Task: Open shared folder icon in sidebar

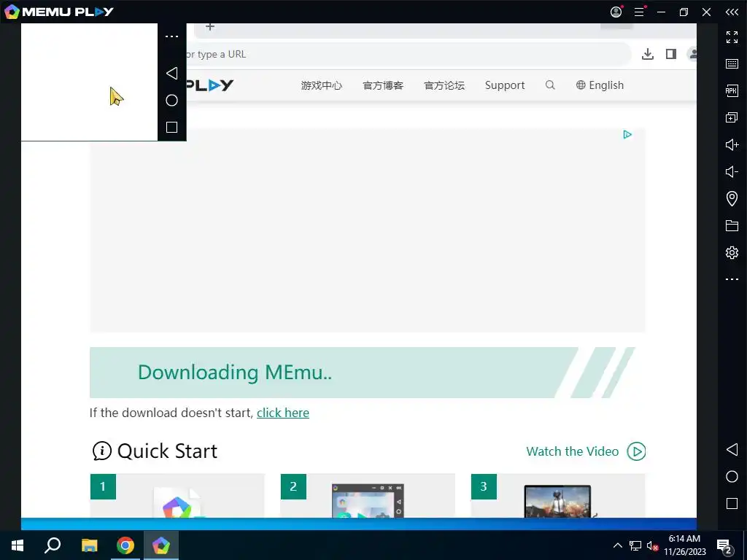Action: coord(732,225)
